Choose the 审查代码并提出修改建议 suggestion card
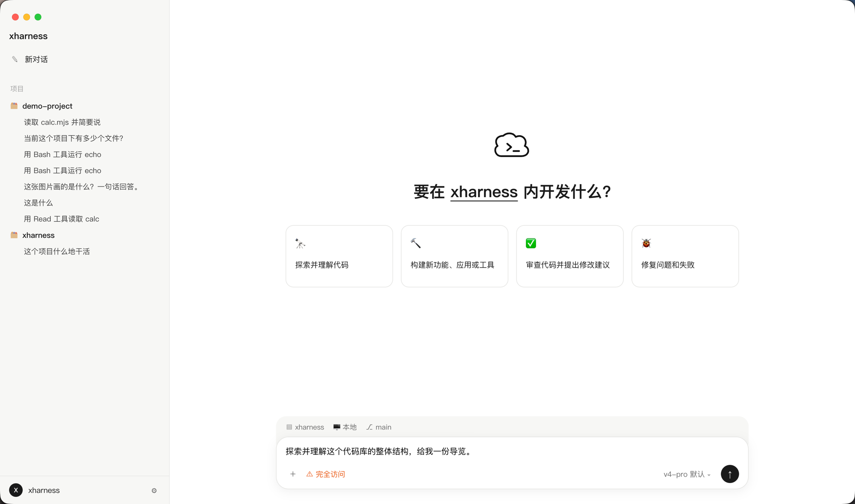Screen dimensions: 855x504 click(570, 256)
